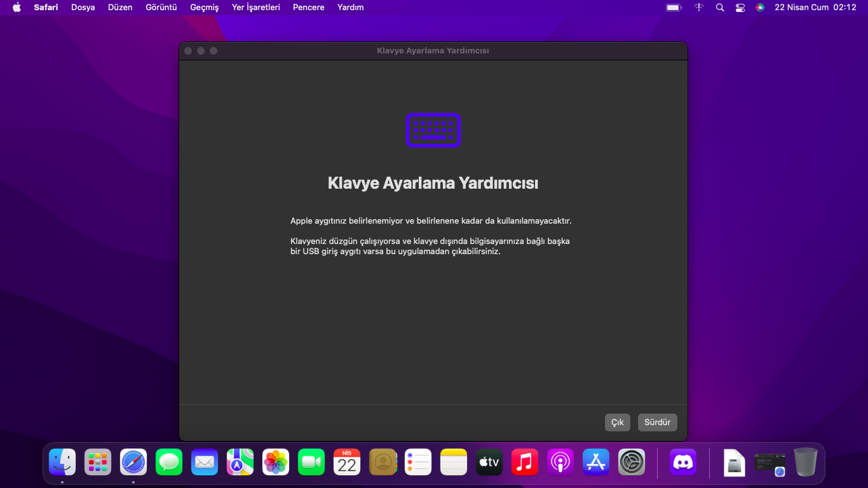Open Podcasts from the Dock
The height and width of the screenshot is (488, 868).
click(560, 462)
